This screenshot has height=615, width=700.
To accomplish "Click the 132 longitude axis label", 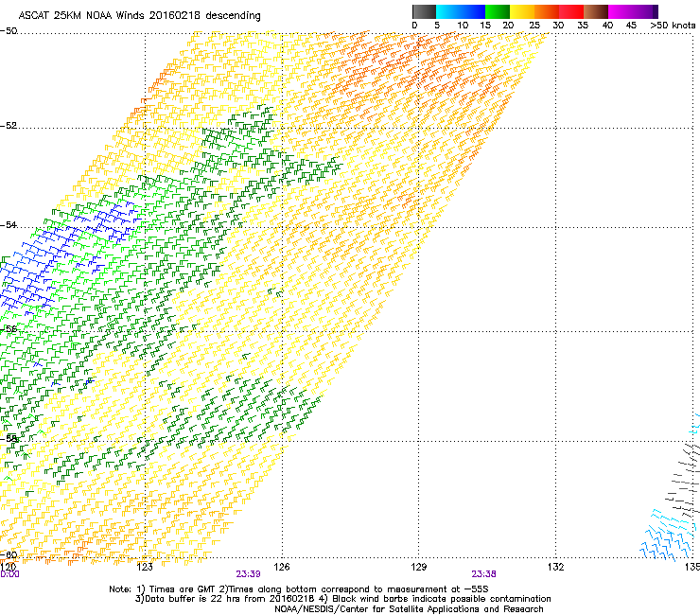I will [x=555, y=567].
